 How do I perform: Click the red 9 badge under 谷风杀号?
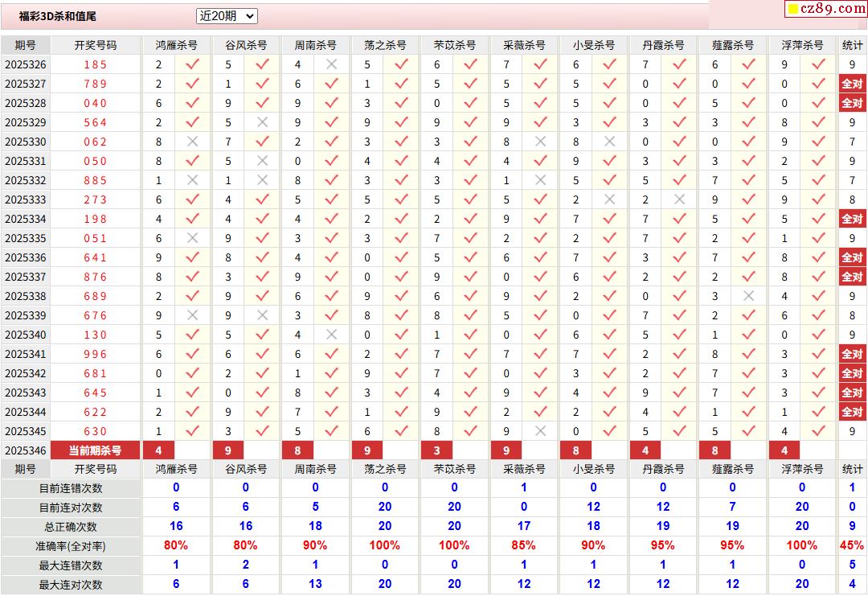(x=228, y=450)
